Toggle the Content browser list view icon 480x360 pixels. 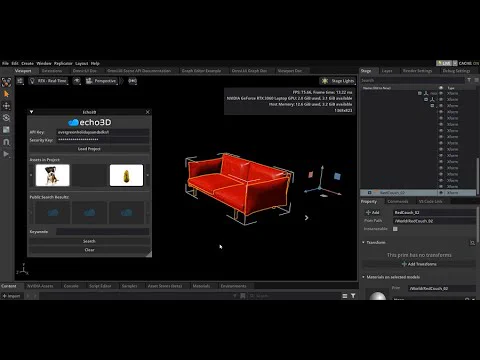345,296
